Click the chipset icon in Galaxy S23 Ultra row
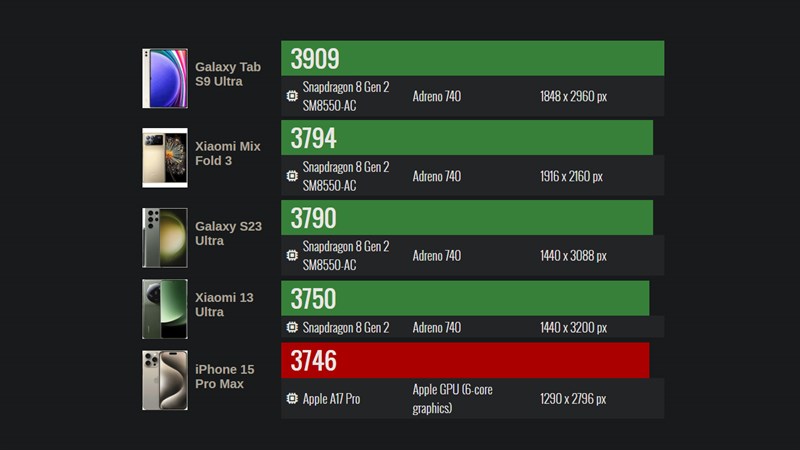800x450 pixels. coord(292,255)
